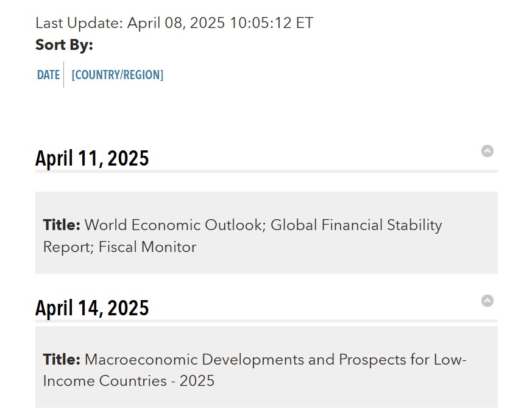Select the World Economic Outlook publication row

click(262, 236)
